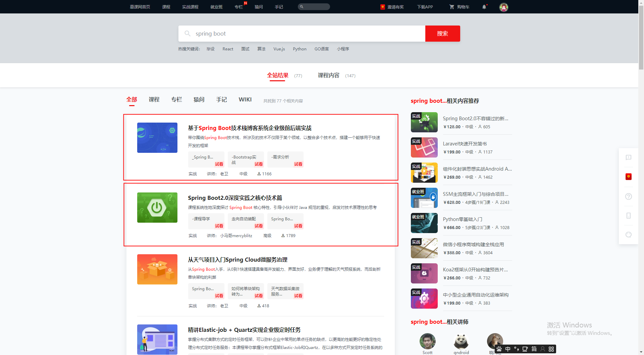Viewport: 644px width, 355px height.
Task: Open instructor qndroid's panda avatar
Action: click(461, 341)
